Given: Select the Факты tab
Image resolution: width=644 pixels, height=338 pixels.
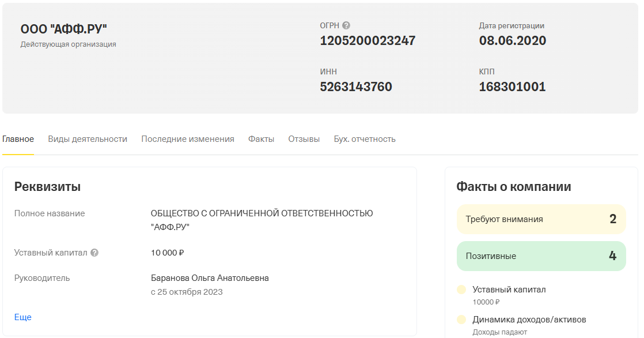Looking at the screenshot, I should coord(261,139).
